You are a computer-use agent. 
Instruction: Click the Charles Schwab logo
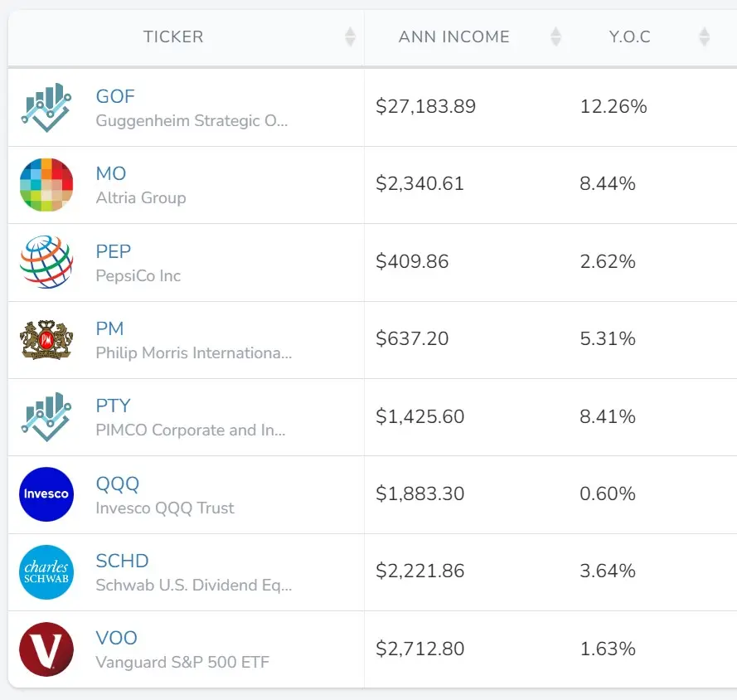click(46, 571)
